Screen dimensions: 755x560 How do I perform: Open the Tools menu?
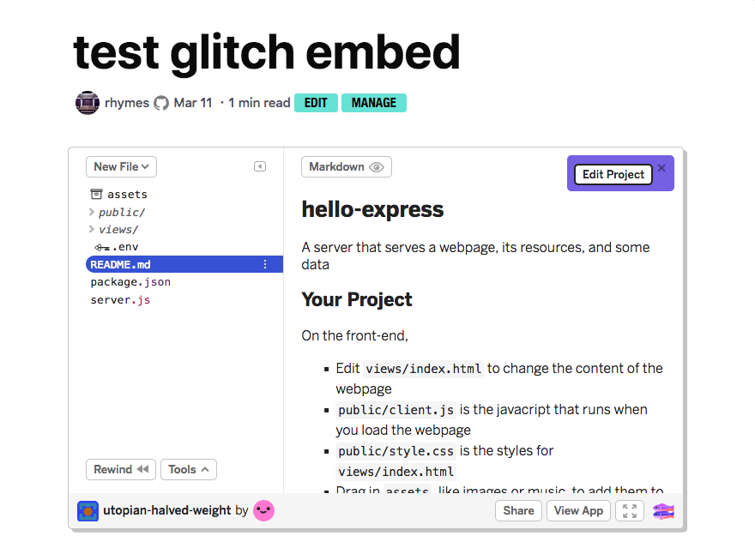click(188, 469)
